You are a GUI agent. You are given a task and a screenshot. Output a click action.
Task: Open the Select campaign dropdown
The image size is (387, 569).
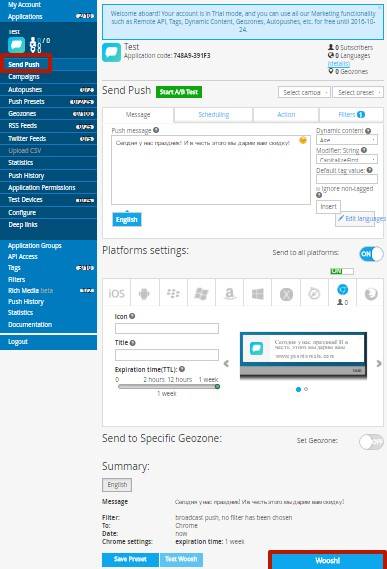(304, 93)
